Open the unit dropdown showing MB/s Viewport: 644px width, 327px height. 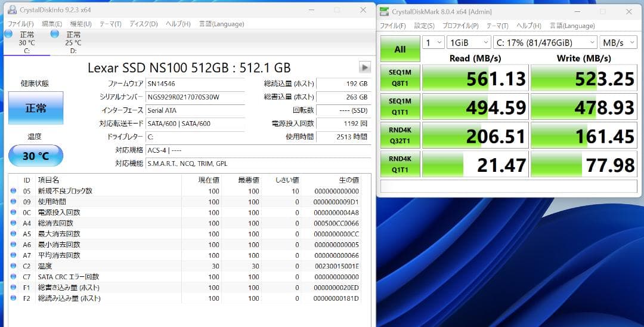click(618, 42)
